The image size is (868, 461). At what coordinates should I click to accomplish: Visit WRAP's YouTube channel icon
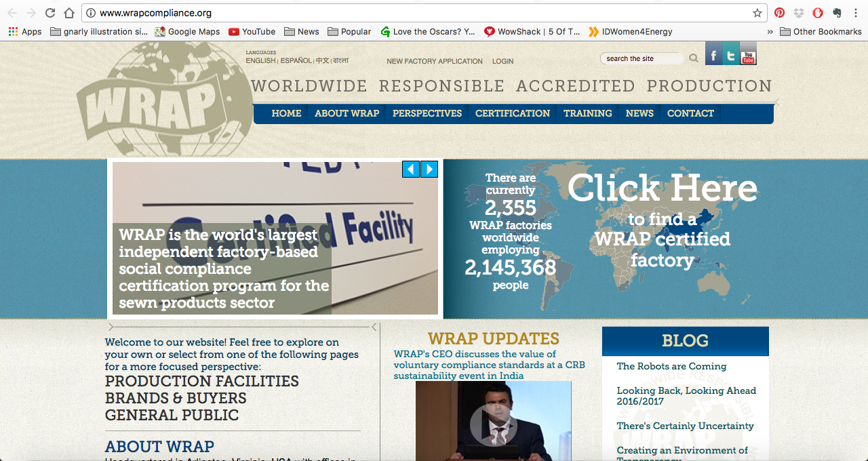click(x=748, y=53)
